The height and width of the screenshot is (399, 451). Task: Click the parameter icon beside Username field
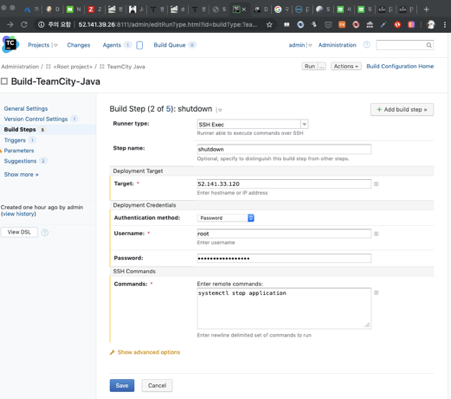click(x=376, y=234)
